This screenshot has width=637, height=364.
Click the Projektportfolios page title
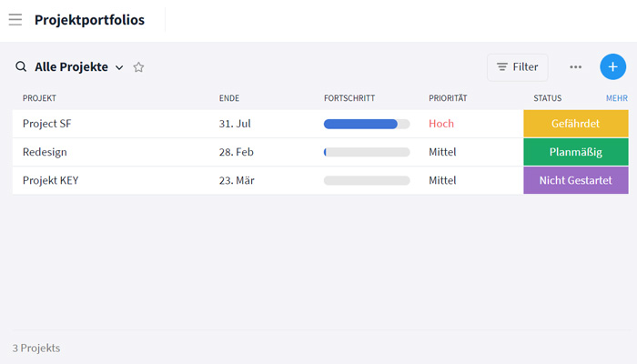point(89,20)
